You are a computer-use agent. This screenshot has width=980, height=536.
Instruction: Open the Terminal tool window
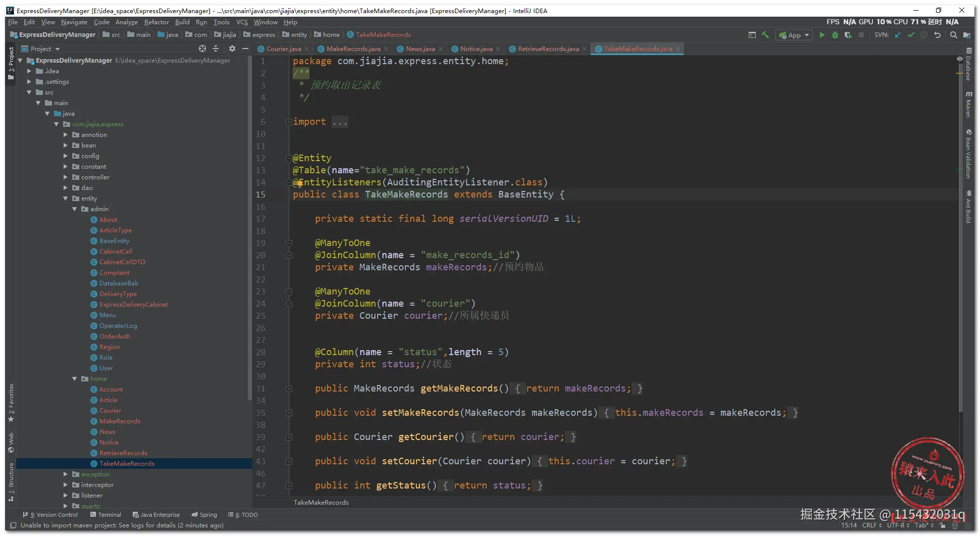tap(106, 515)
